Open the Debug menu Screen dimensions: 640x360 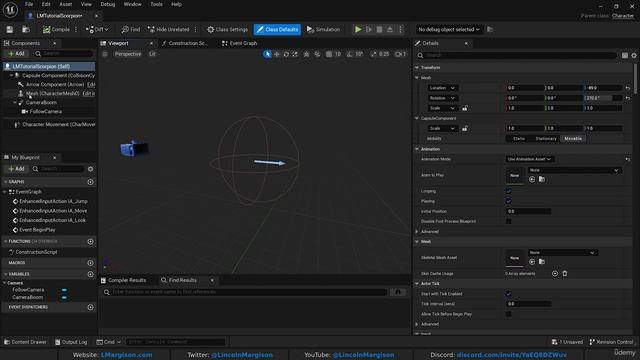click(x=108, y=4)
